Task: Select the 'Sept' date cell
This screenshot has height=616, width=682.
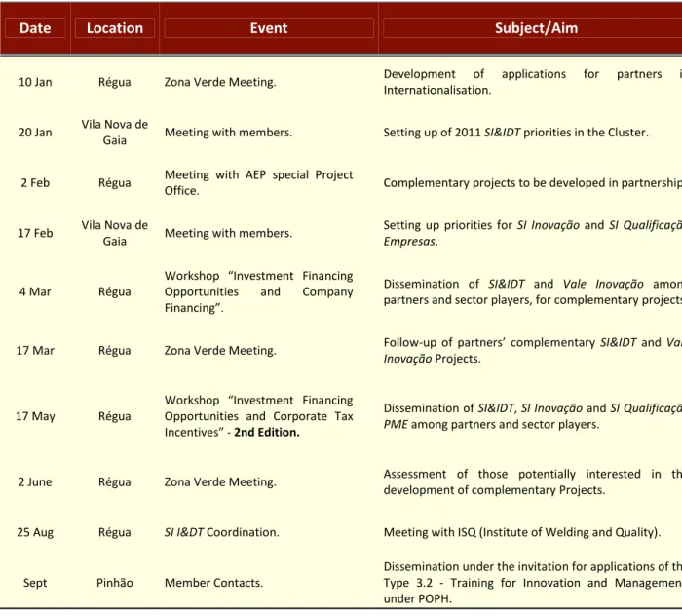Action: pyautogui.click(x=35, y=583)
